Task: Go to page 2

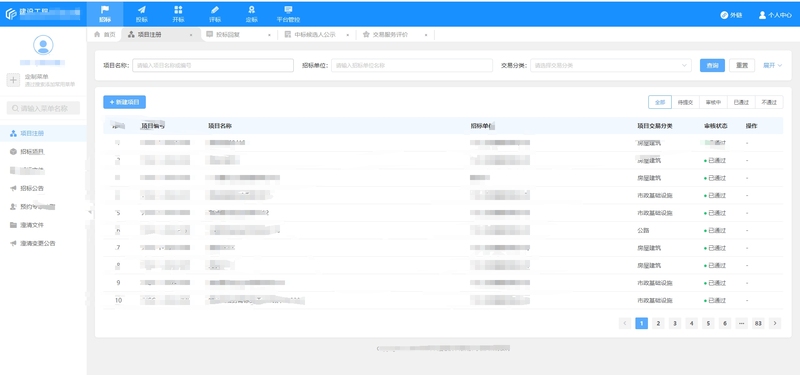Action: 658,323
